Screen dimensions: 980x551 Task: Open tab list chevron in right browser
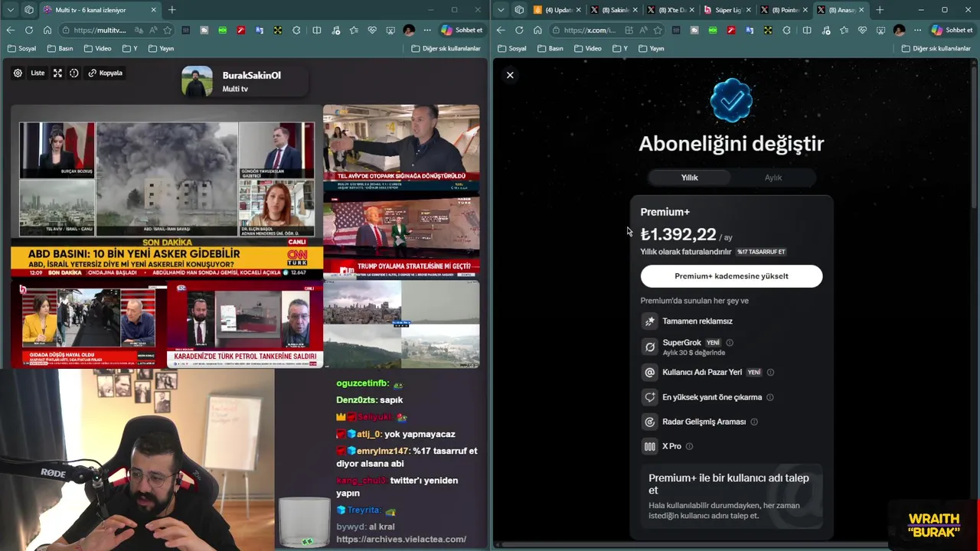(x=500, y=10)
